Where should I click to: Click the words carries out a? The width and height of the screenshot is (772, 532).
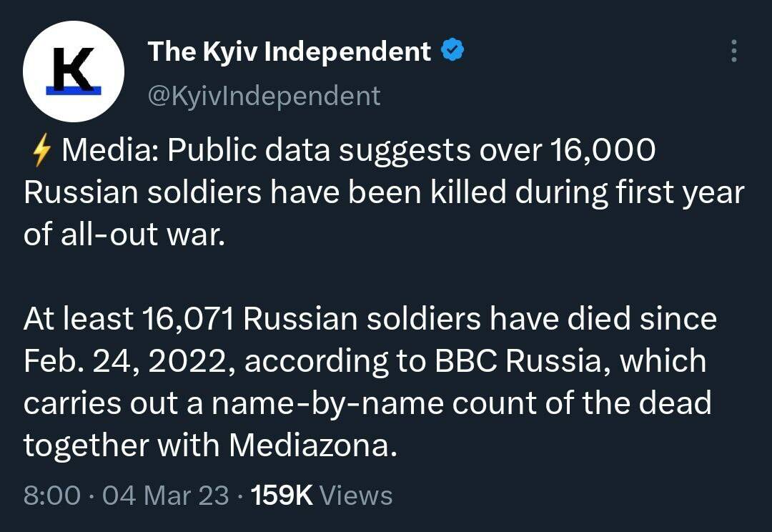point(113,403)
